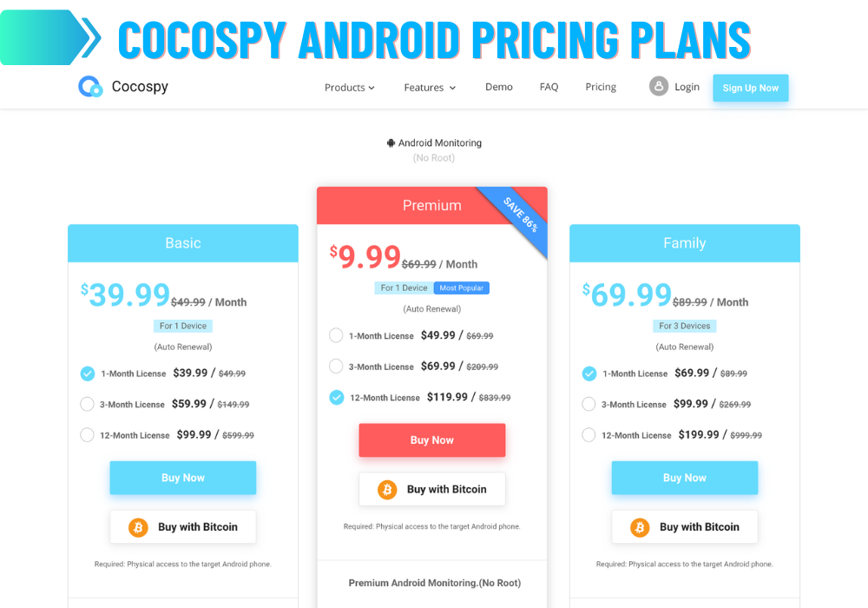Click the Bitcoin icon in the Family plan
The height and width of the screenshot is (608, 868).
click(x=640, y=527)
